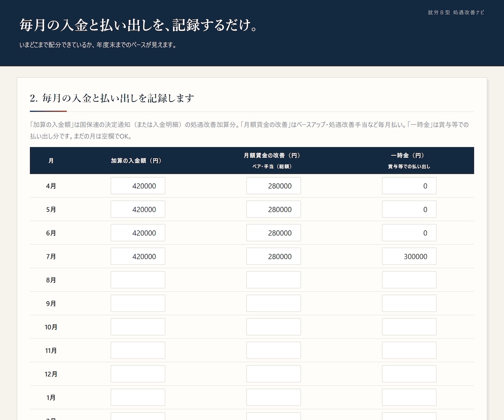Click the 11月 月額賃金の改善 input
This screenshot has width=504, height=420.
(x=273, y=351)
